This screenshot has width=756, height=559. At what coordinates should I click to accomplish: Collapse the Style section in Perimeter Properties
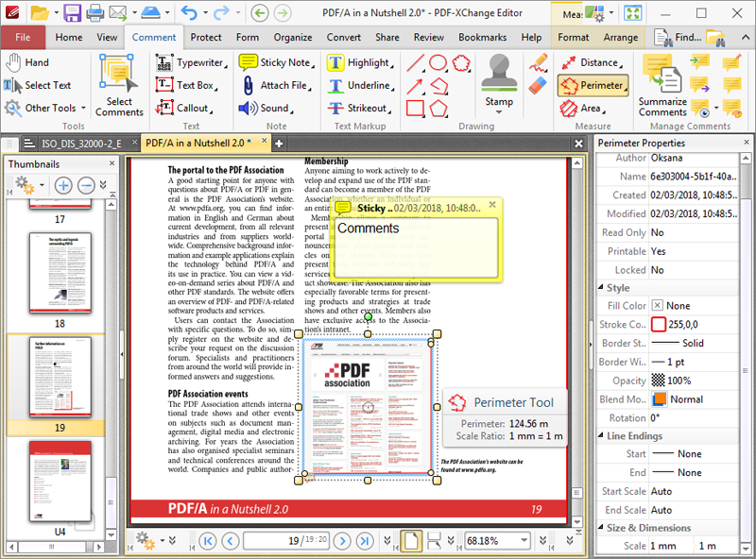pos(600,287)
